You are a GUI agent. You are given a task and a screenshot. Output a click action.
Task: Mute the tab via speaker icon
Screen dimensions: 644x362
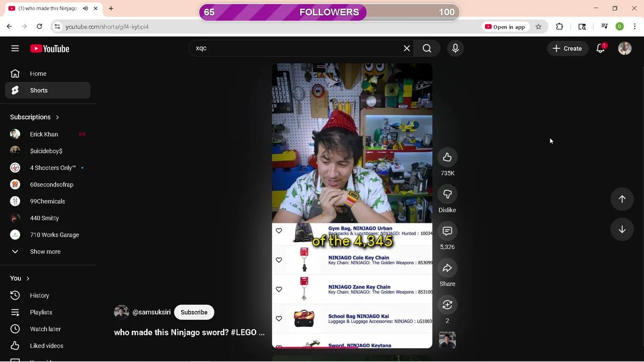point(86,9)
